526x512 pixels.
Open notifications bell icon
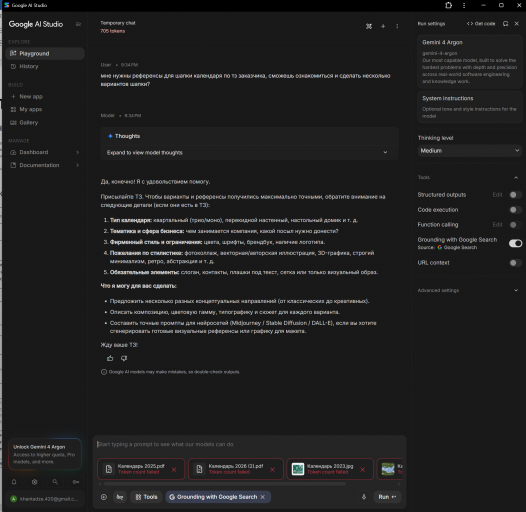point(14,482)
